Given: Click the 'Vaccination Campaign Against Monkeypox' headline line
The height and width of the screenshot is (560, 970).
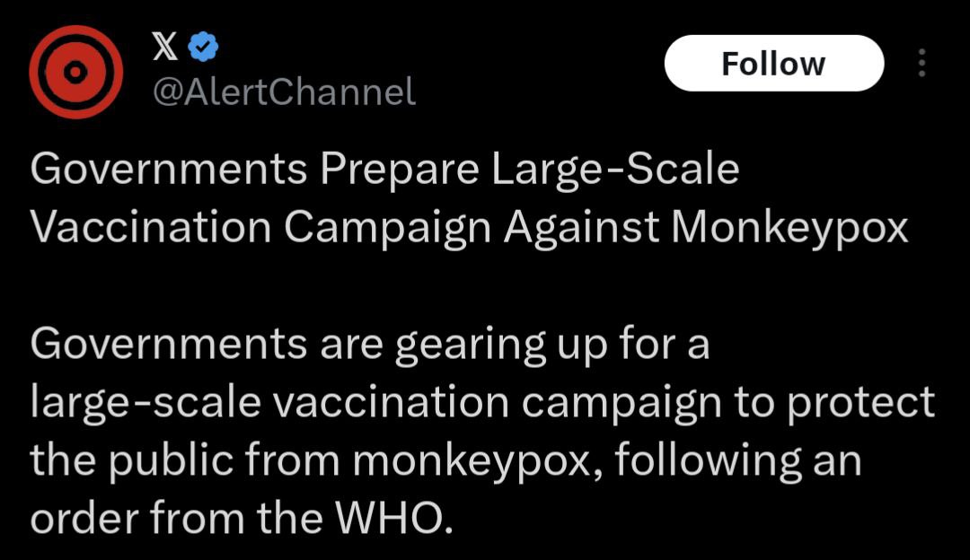Looking at the screenshot, I should [469, 228].
